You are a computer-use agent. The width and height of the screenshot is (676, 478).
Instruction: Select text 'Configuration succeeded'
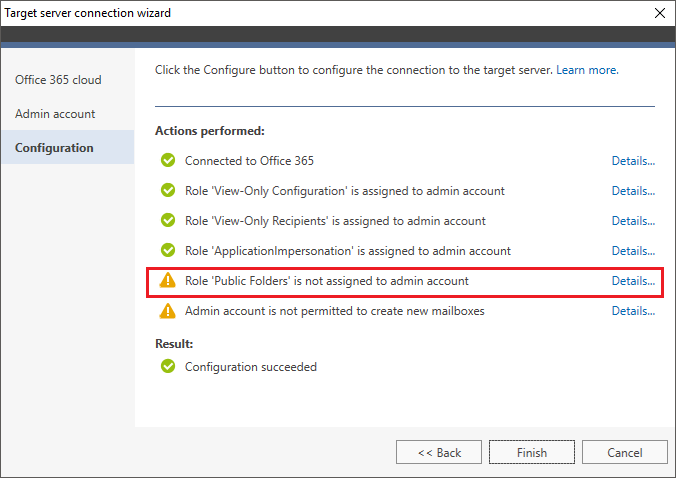pos(251,367)
